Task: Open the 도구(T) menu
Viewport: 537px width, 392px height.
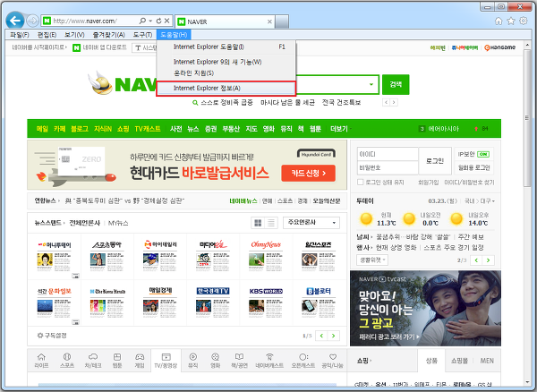Action: (142, 35)
